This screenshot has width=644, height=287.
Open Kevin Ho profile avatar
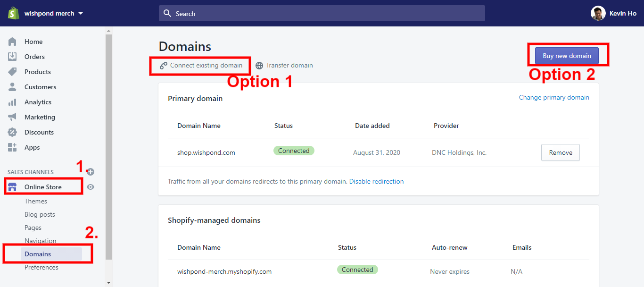coord(598,13)
